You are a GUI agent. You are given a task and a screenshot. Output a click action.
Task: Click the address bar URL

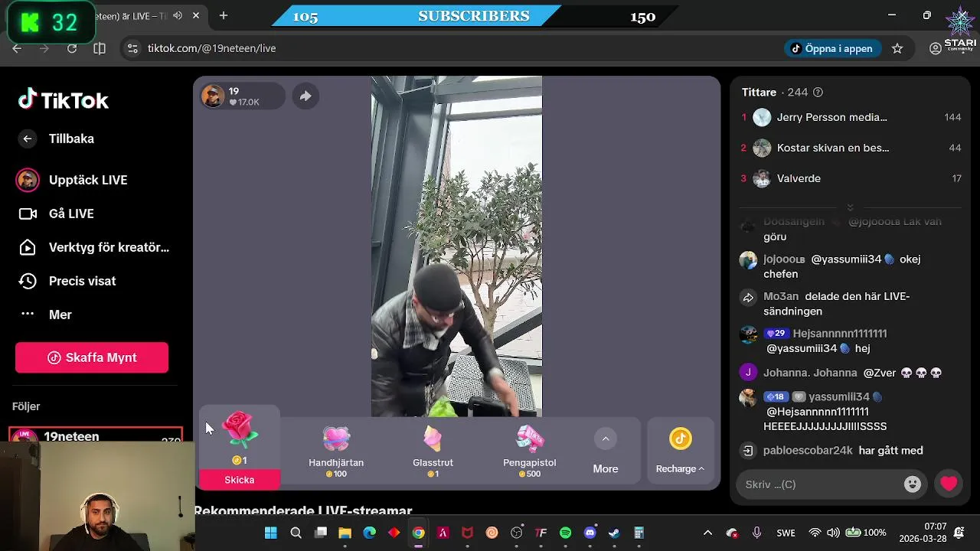pyautogui.click(x=211, y=48)
